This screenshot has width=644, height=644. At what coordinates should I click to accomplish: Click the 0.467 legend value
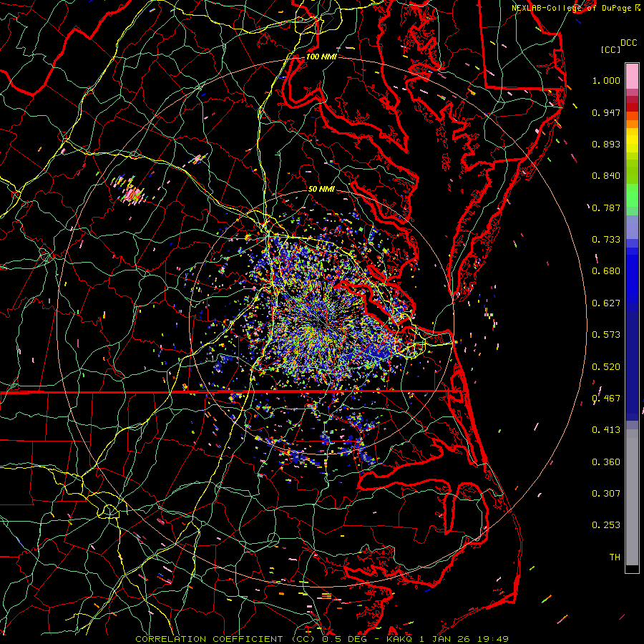pyautogui.click(x=606, y=399)
